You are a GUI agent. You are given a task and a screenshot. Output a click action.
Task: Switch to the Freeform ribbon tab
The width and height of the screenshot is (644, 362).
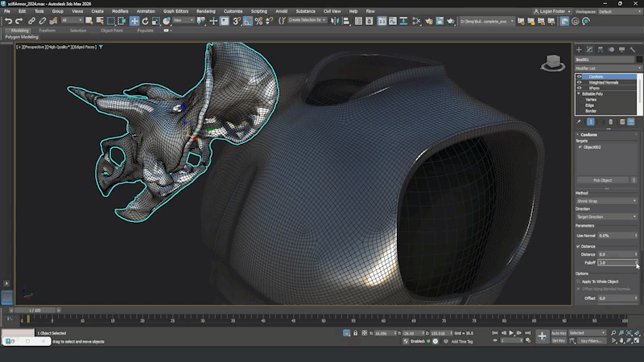[47, 30]
